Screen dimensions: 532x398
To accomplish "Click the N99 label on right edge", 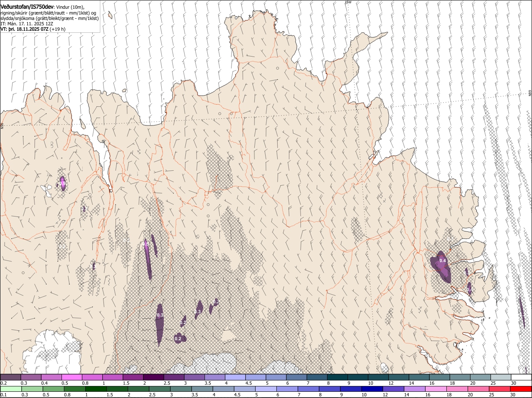I will (x=530, y=93).
